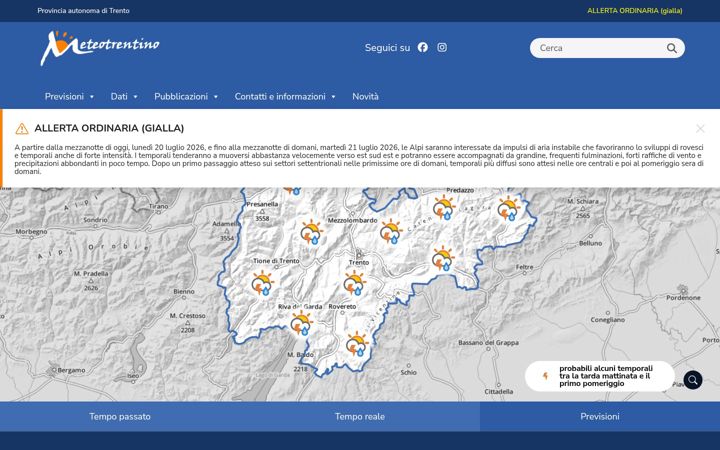720x450 pixels.
Task: Click the Tione di Trento map label
Action: click(276, 261)
